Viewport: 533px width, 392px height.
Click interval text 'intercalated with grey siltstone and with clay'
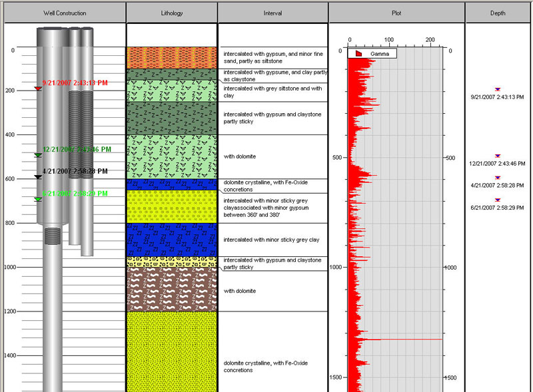point(272,92)
